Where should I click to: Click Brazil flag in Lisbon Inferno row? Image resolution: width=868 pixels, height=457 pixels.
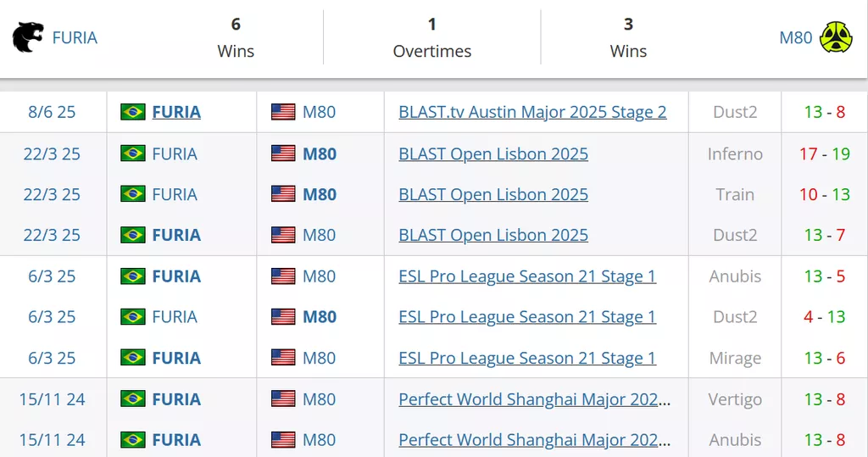pos(133,153)
